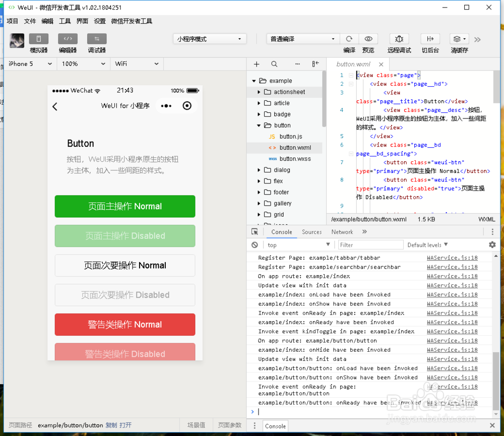Viewport: 504px width, 436px height.
Task: Switch to the Console tab
Action: pyautogui.click(x=282, y=232)
